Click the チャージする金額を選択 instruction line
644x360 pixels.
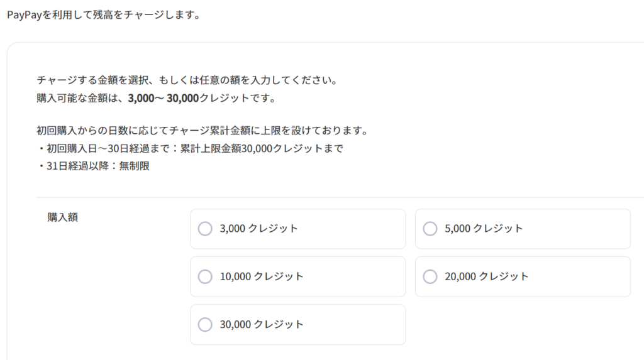[187, 81]
